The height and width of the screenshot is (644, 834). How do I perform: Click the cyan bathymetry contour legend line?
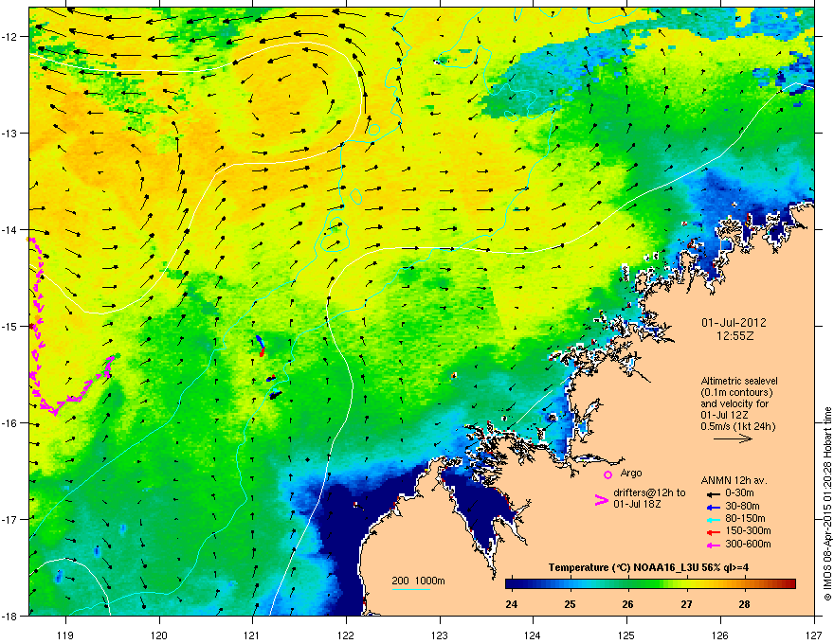[x=410, y=590]
